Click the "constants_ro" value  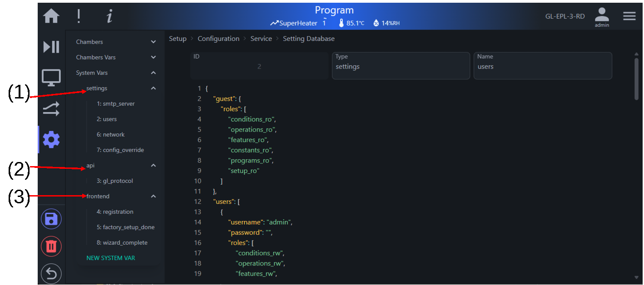(250, 150)
